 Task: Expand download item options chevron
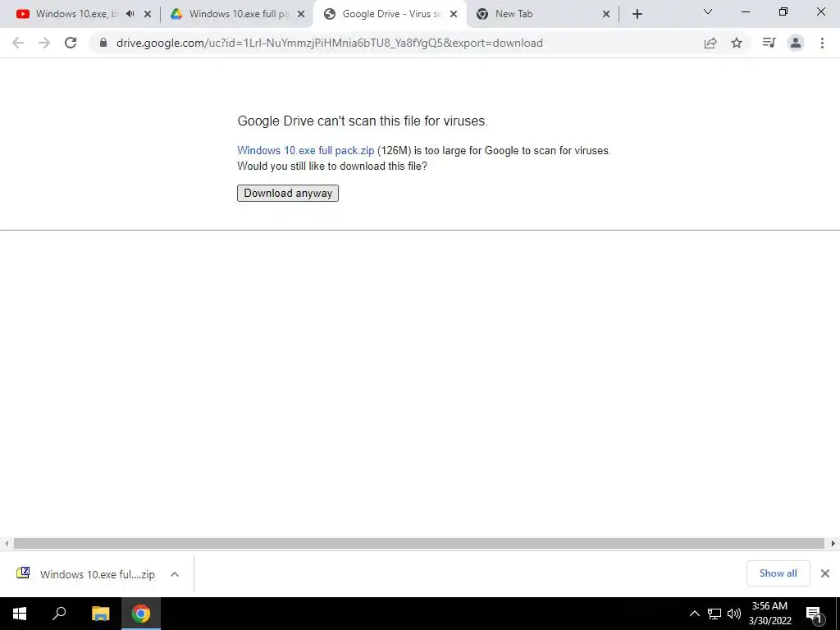pos(175,573)
